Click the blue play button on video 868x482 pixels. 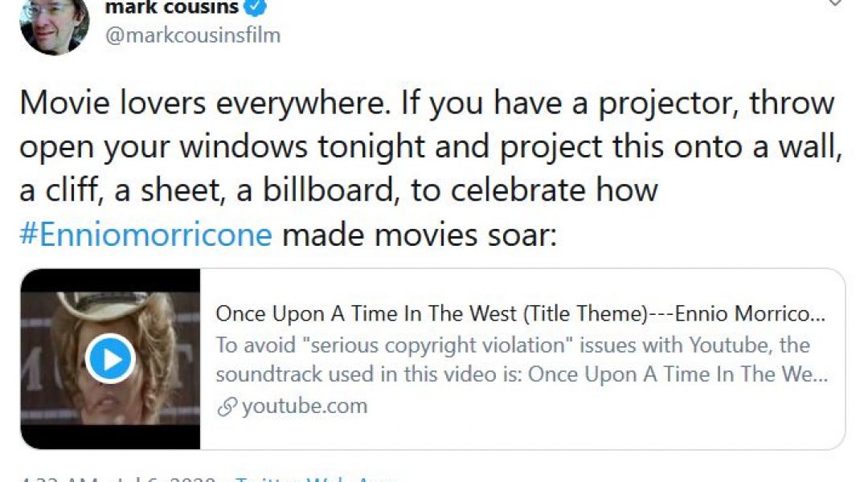(x=109, y=359)
